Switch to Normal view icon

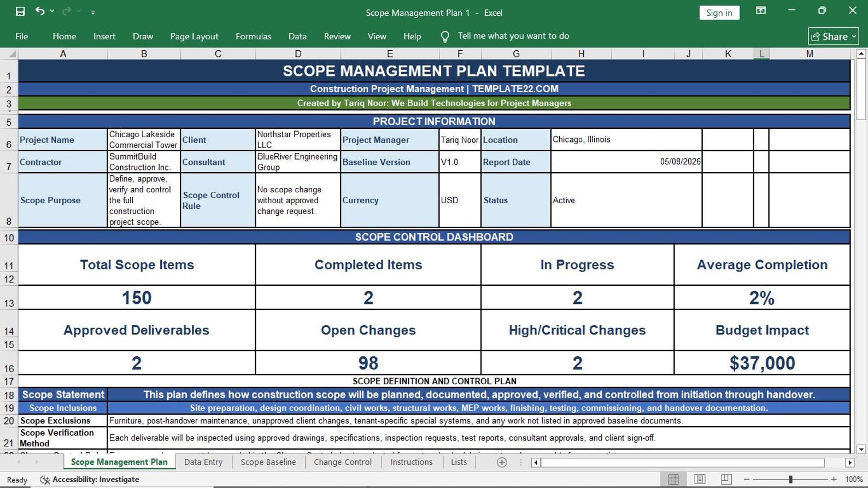click(x=673, y=479)
